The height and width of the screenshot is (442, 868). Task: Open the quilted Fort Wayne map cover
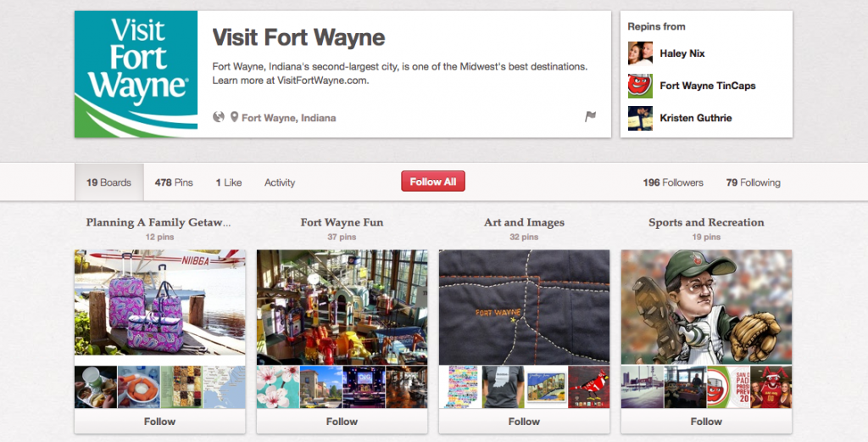(x=524, y=307)
